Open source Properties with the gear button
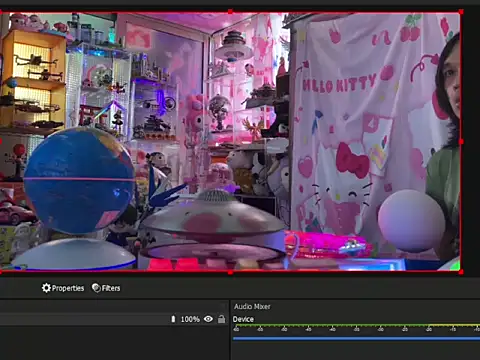 (x=63, y=288)
